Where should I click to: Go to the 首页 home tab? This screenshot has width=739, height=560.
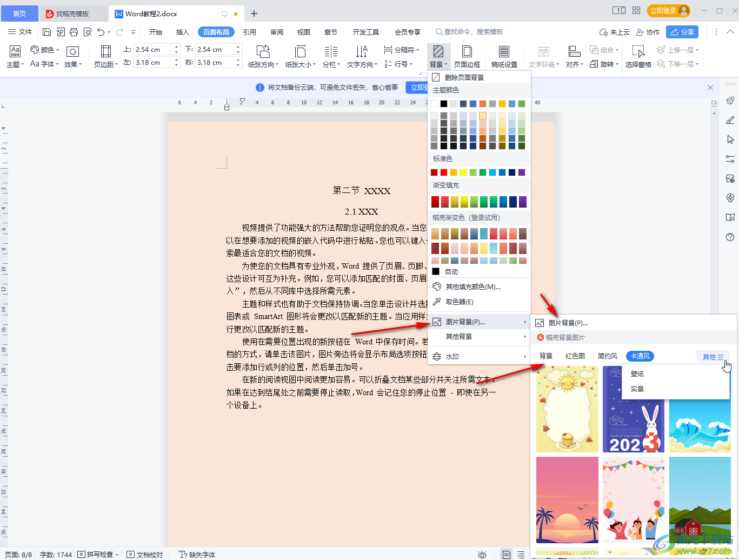click(x=19, y=14)
